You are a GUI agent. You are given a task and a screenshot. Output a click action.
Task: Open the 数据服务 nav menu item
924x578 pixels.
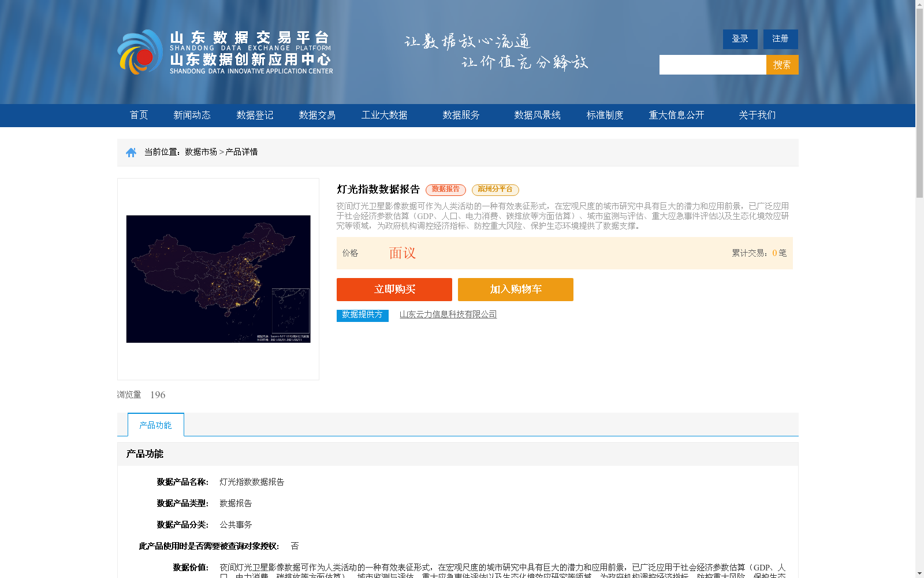461,115
